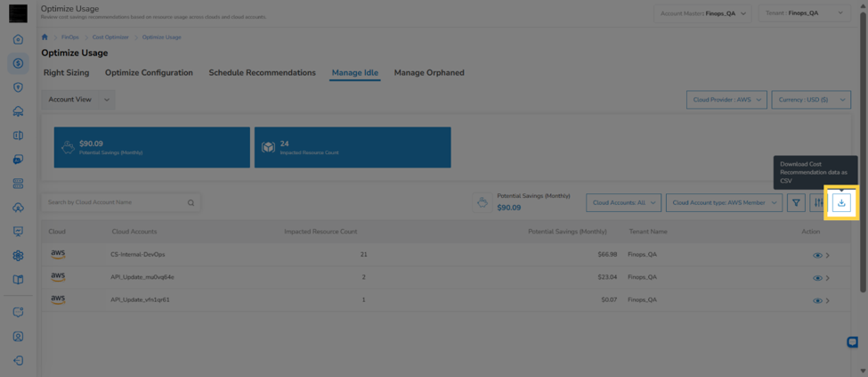Open the chat widget at bottom right
The width and height of the screenshot is (868, 377).
point(852,342)
